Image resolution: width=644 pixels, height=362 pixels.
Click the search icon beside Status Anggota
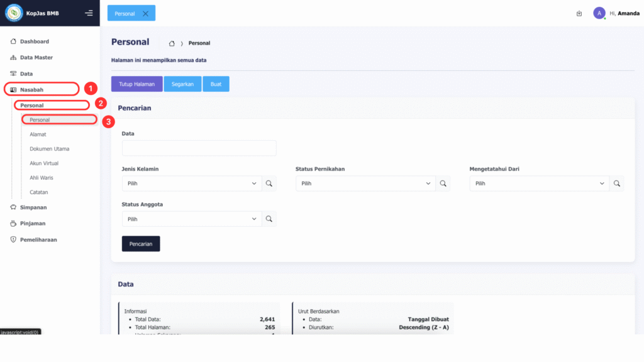pyautogui.click(x=269, y=219)
